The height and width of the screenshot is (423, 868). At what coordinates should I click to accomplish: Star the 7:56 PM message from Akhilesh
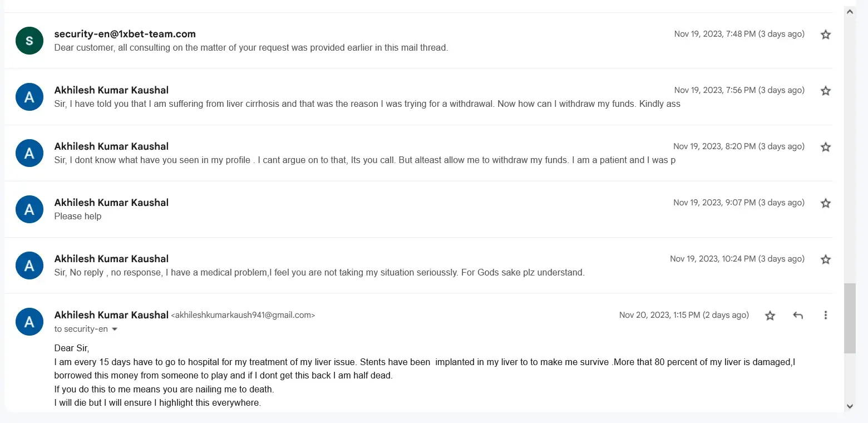tap(826, 91)
